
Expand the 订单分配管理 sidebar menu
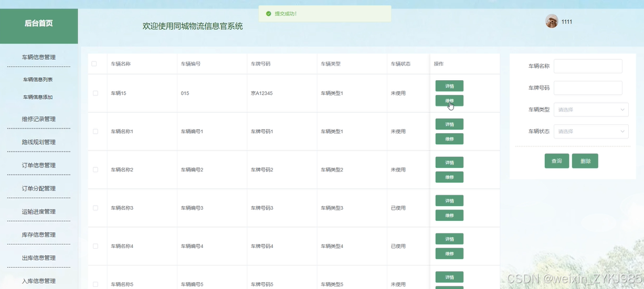(x=39, y=188)
